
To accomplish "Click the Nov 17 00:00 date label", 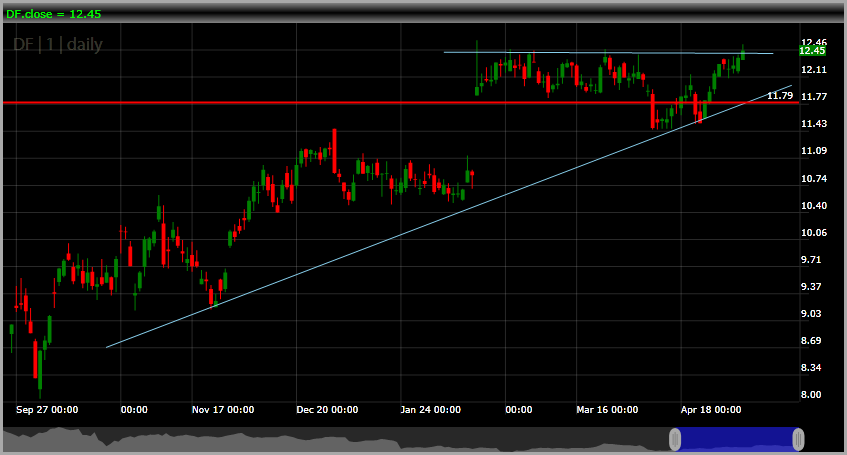I will point(223,410).
